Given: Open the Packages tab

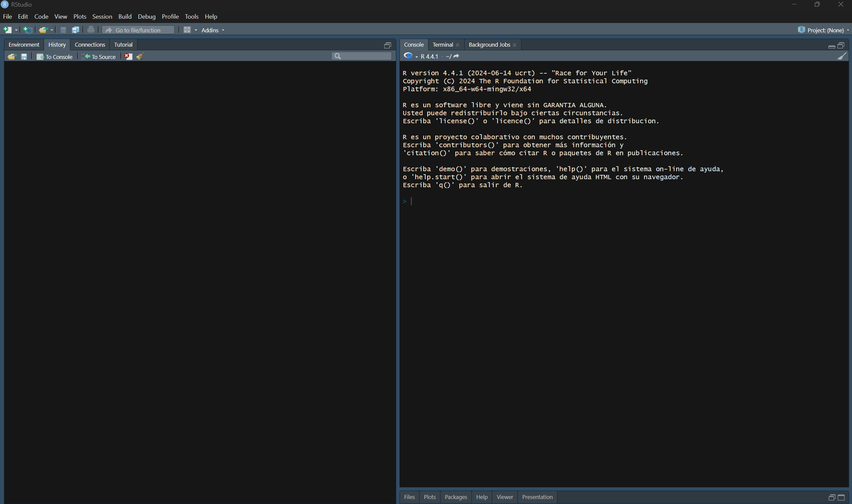Looking at the screenshot, I should (x=456, y=497).
